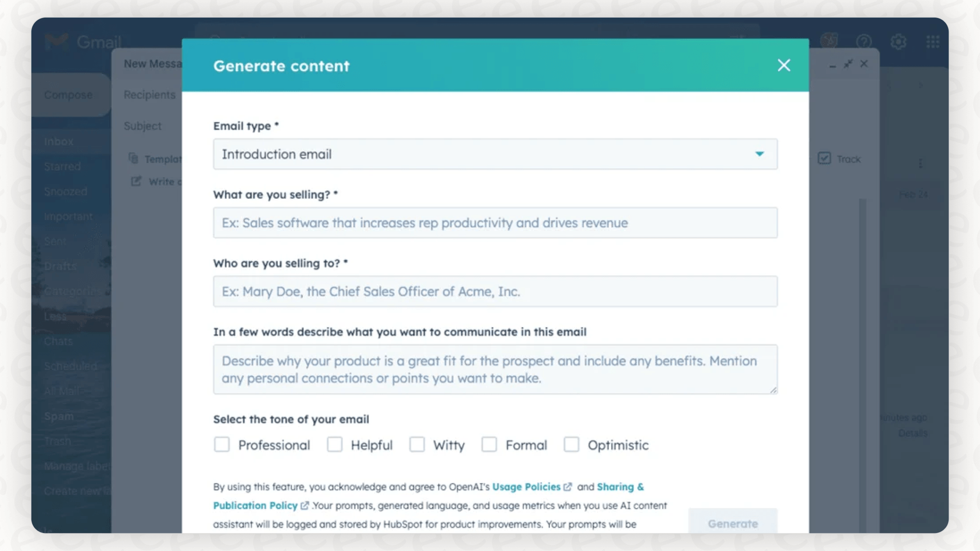Click the Write compose pencil icon
This screenshot has width=980, height=551.
point(135,181)
